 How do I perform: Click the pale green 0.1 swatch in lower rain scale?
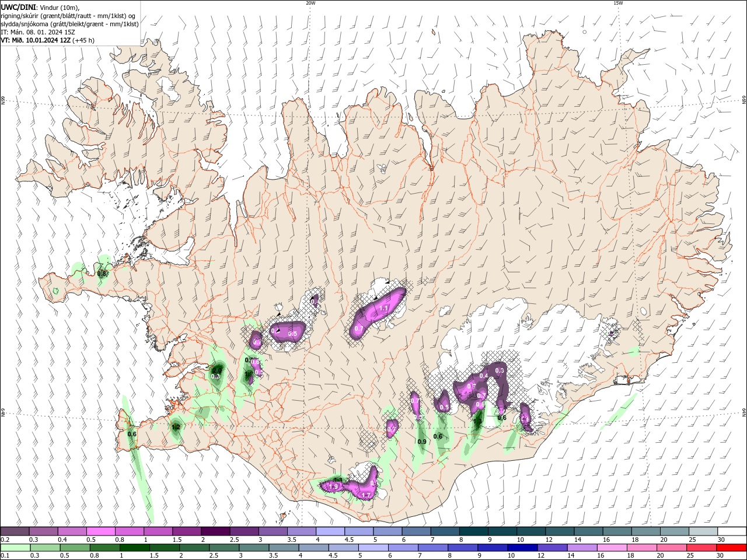point(16,548)
